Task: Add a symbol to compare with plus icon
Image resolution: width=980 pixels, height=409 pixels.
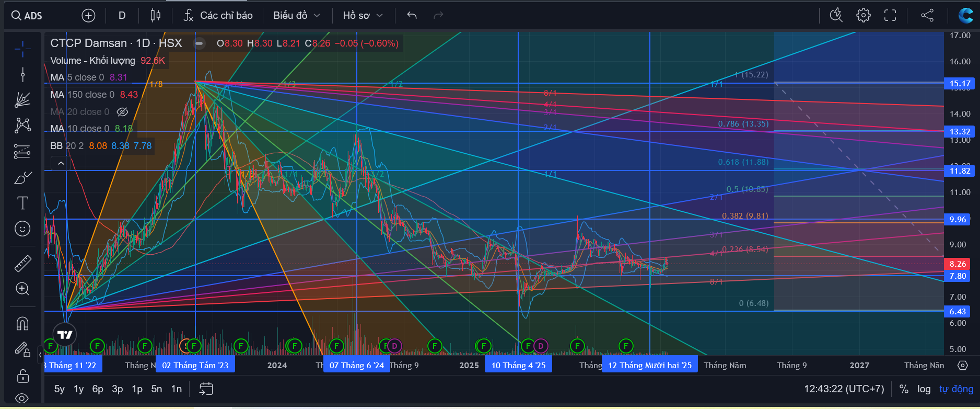Action: [x=88, y=16]
